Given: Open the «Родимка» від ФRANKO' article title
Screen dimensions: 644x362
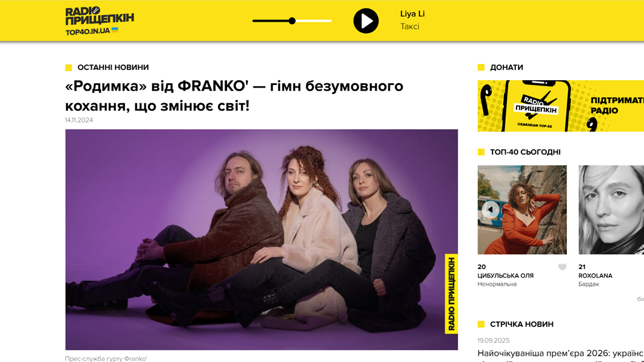Looking at the screenshot, I should tap(234, 96).
